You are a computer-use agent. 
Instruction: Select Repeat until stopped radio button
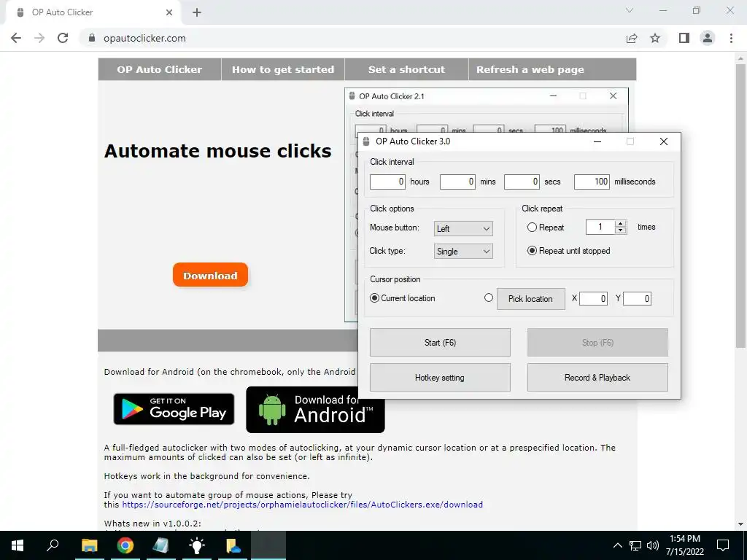(x=532, y=251)
